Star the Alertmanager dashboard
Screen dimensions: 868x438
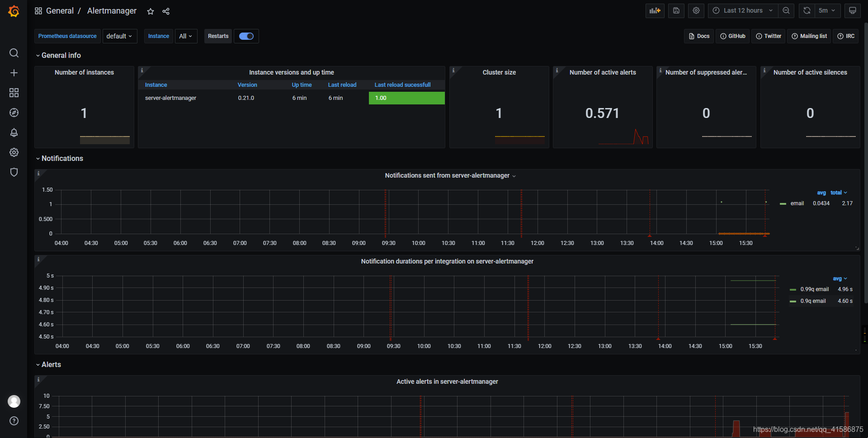(151, 11)
